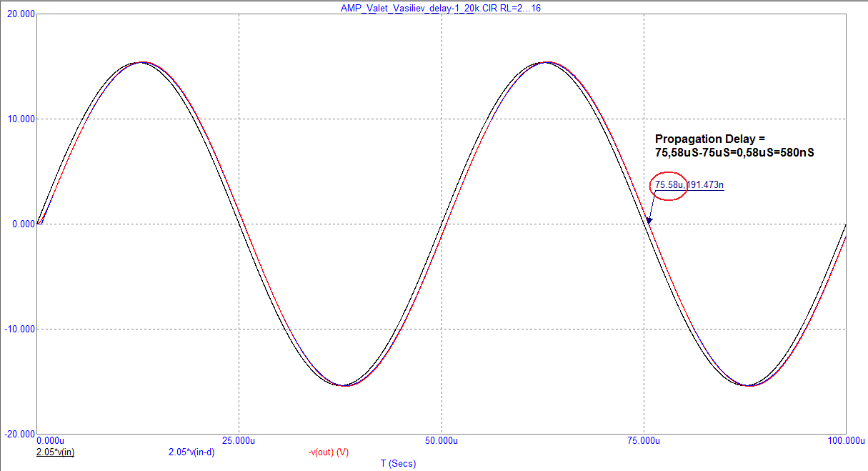Click the T (Secs) axis label
Viewport: 868px width, 471px height.
[398, 464]
